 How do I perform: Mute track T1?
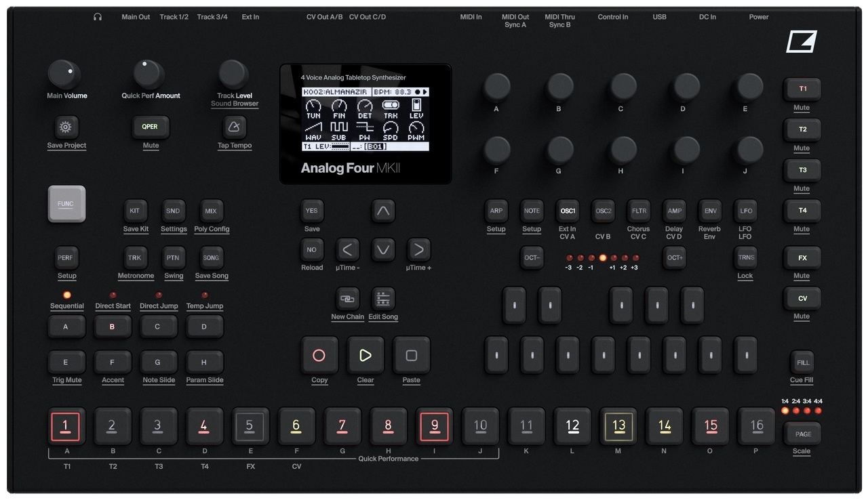[802, 89]
